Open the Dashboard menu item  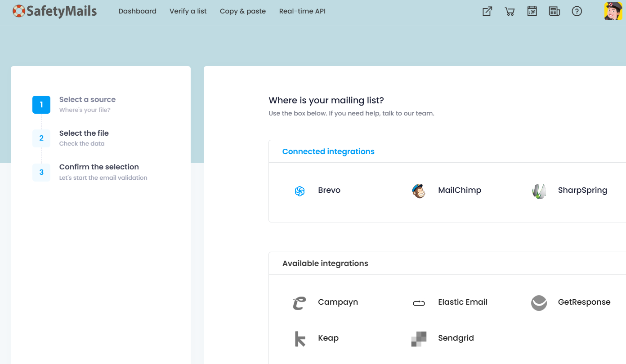137,11
